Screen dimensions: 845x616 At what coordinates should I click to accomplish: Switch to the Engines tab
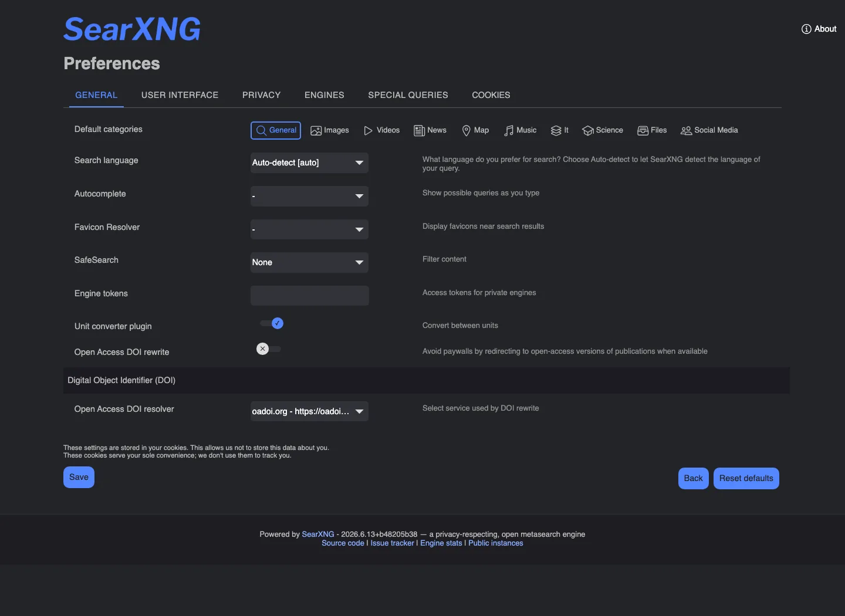[324, 95]
